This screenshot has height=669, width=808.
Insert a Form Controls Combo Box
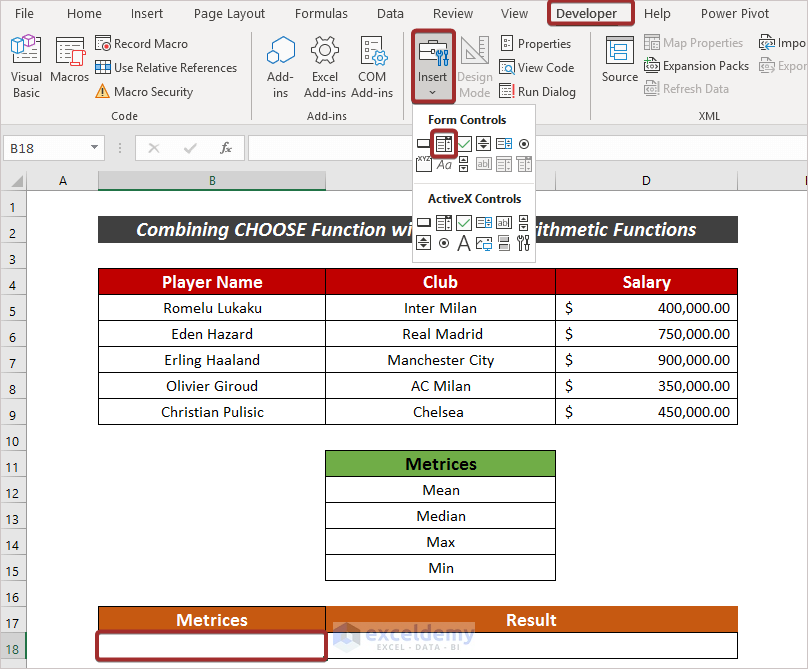[x=444, y=144]
